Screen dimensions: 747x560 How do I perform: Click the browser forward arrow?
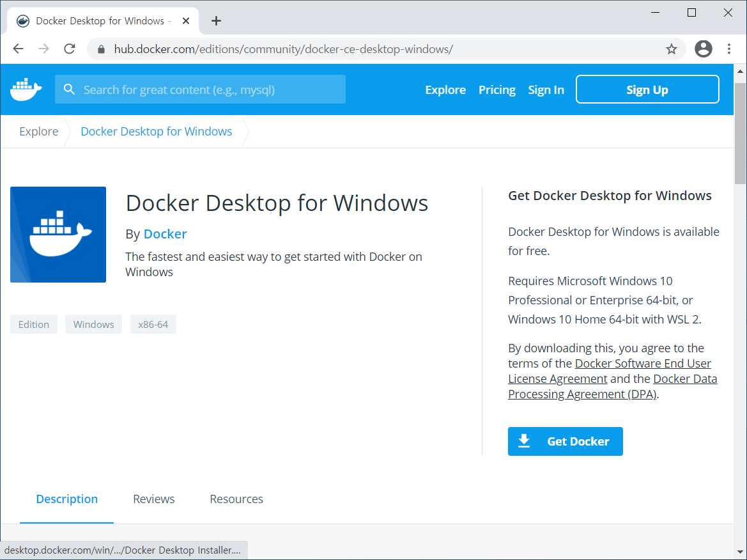click(43, 49)
